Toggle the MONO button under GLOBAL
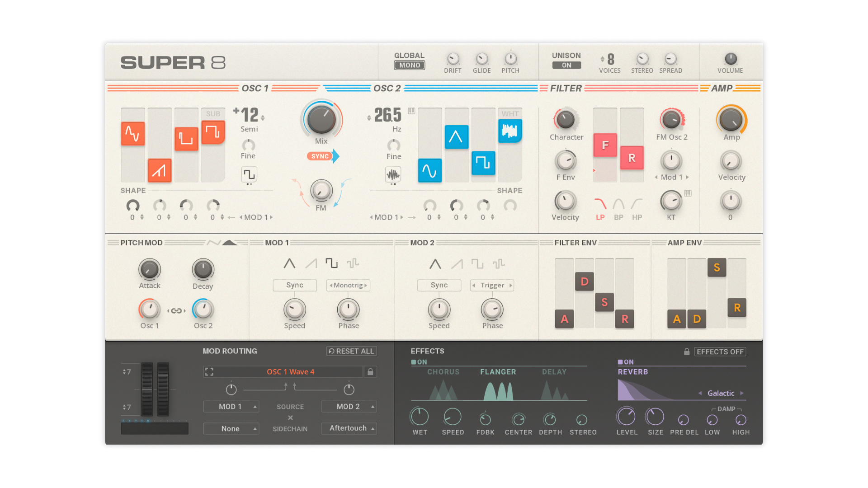Image resolution: width=868 pixels, height=488 pixels. coord(410,65)
